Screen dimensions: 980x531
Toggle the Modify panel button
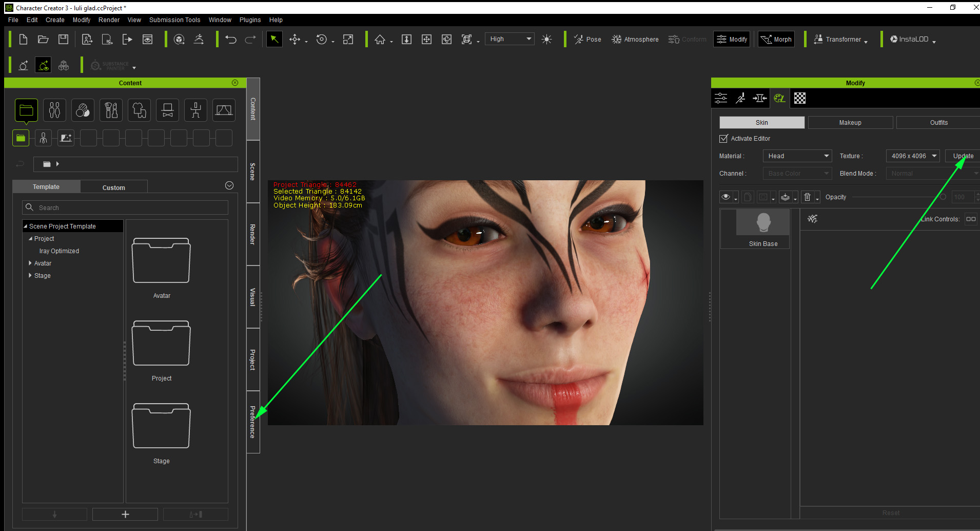pos(732,40)
